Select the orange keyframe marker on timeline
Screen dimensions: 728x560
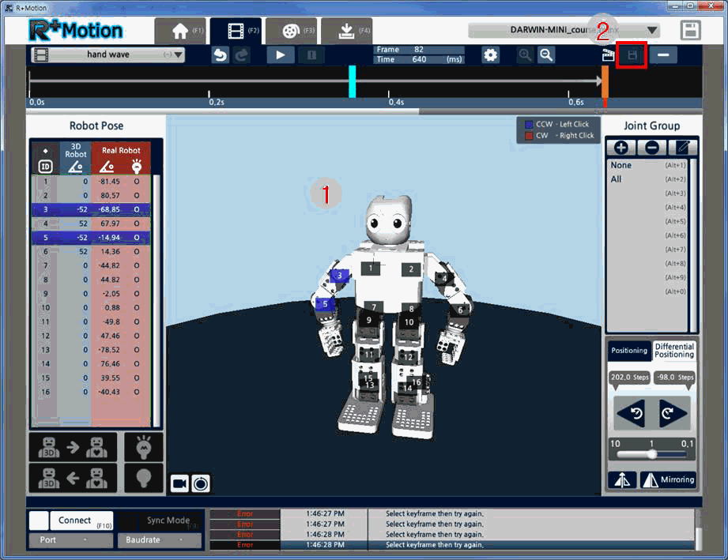pos(605,81)
